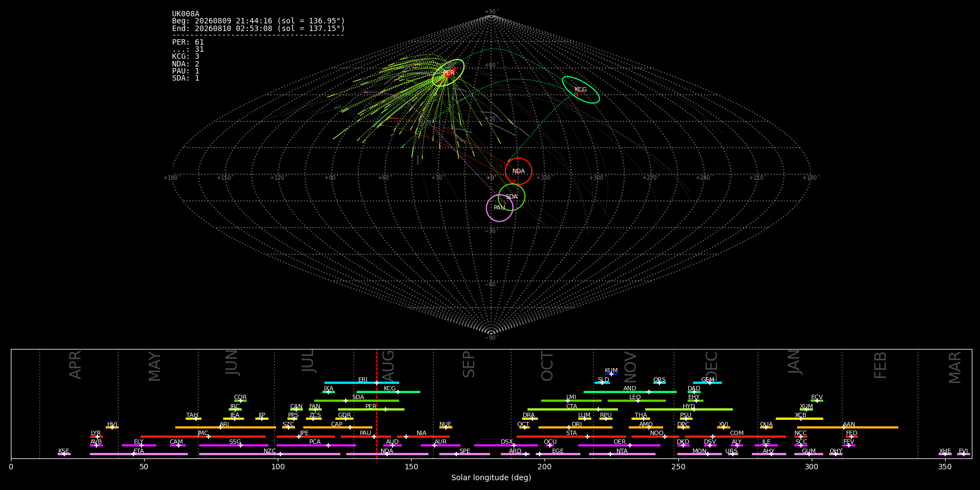Click the SEP month label in the timeline

469,364
